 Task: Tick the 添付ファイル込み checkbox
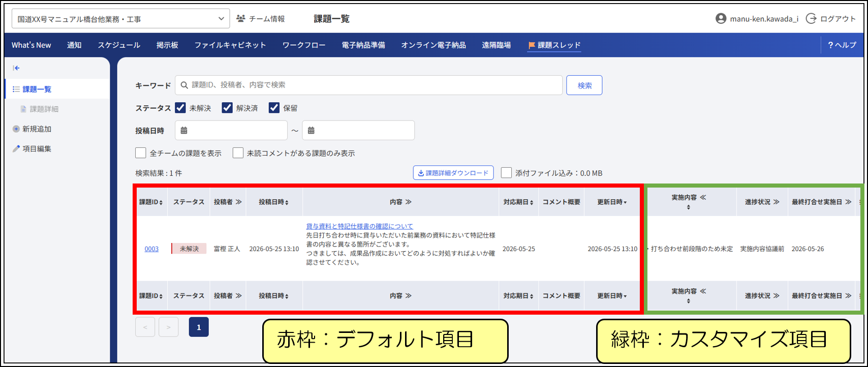pos(506,173)
